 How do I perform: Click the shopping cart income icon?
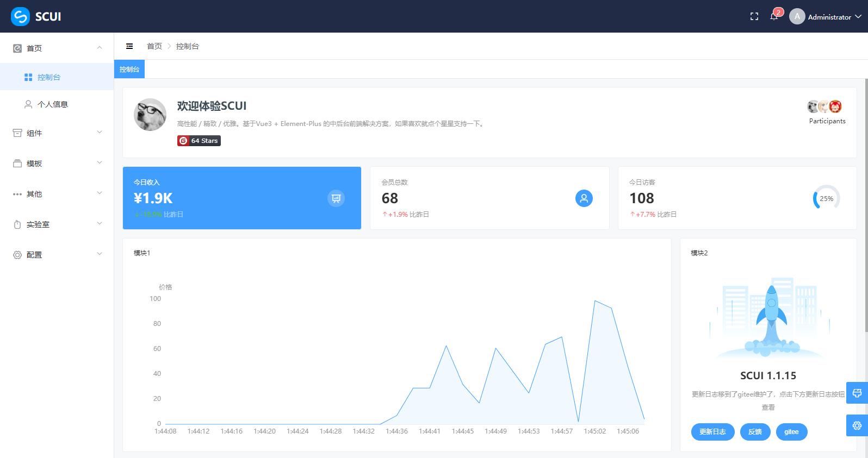(336, 198)
